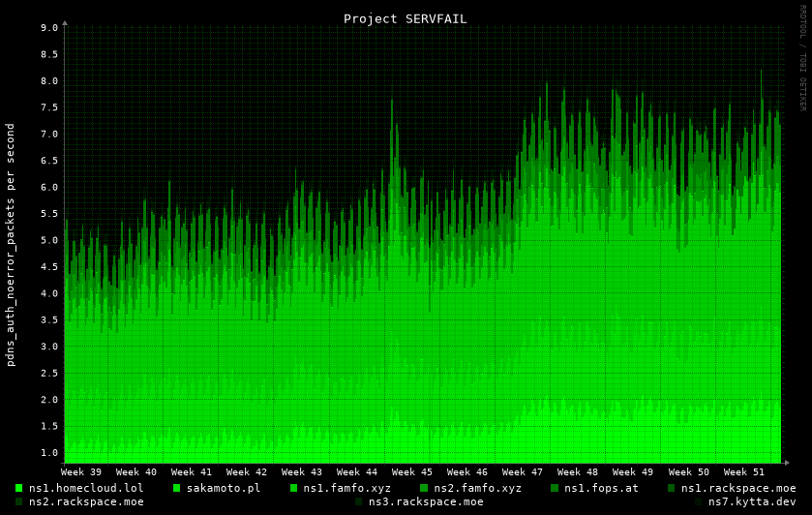Image resolution: width=812 pixels, height=515 pixels.
Task: Select the ns7.kytta.dev legend label
Action: point(751,501)
